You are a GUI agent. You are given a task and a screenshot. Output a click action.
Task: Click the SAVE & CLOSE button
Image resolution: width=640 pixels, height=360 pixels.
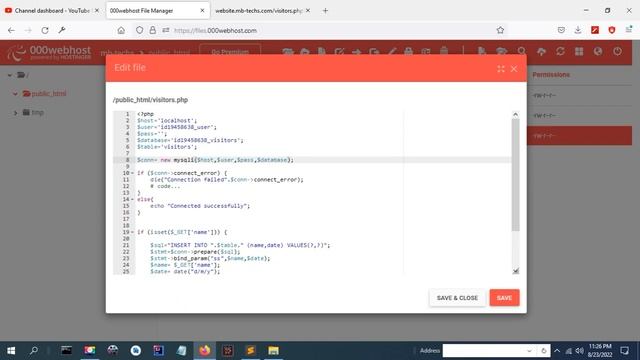(x=457, y=298)
